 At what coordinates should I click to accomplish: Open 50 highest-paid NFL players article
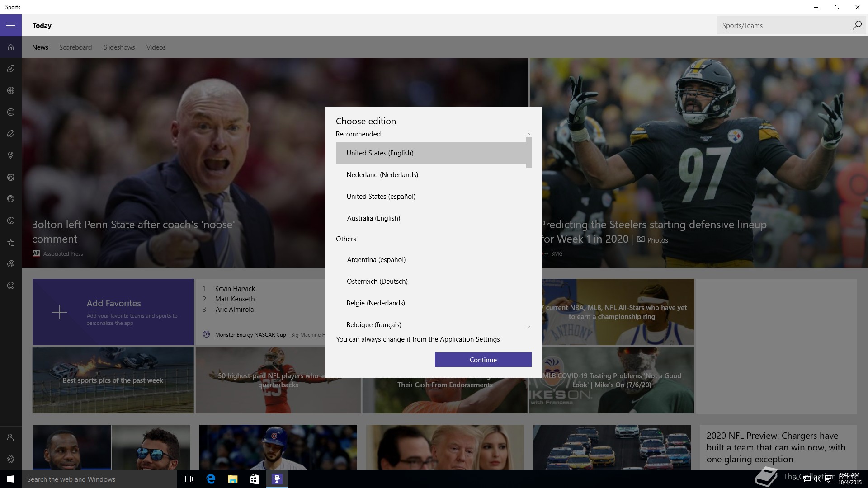pos(278,380)
